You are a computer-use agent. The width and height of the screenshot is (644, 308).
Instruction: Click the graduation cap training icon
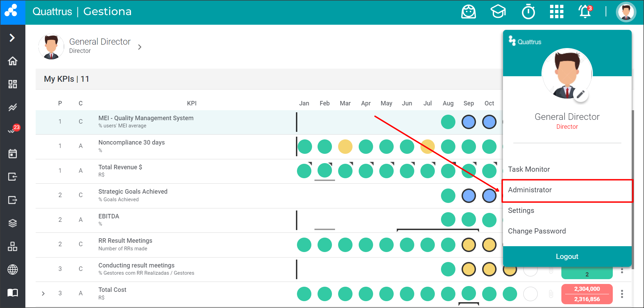(498, 12)
